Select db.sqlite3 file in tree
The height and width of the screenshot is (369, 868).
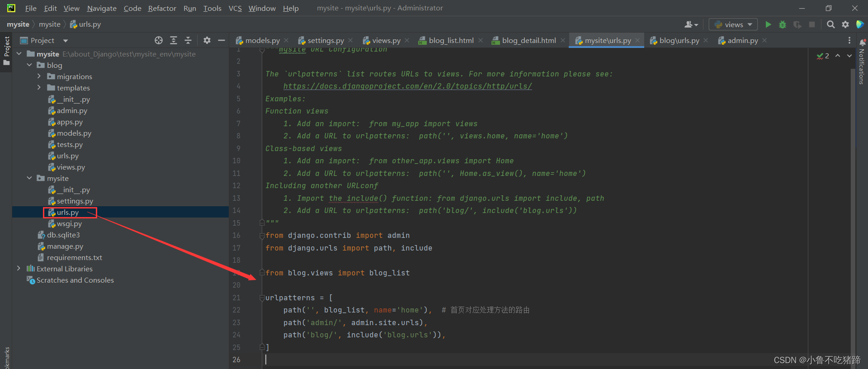(59, 235)
